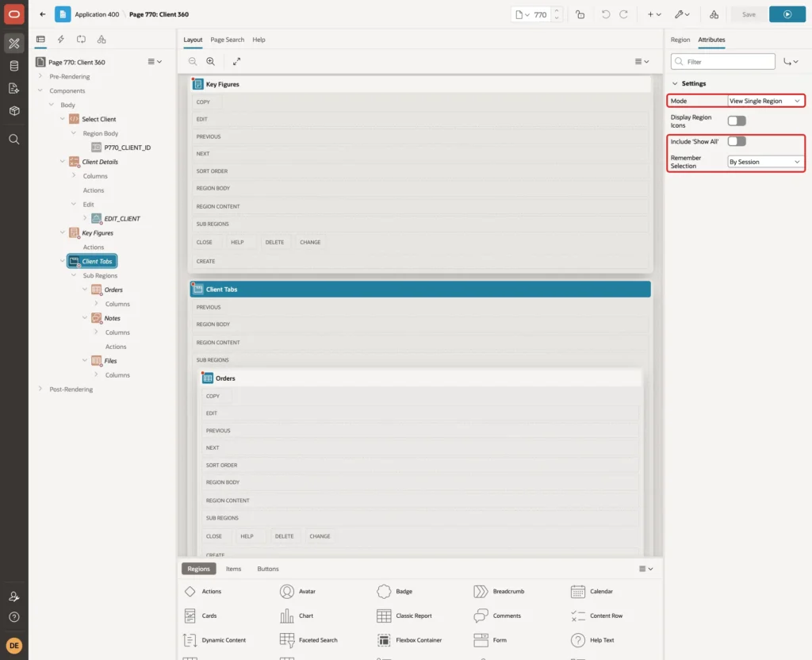Collapse the Settings section
The width and height of the screenshot is (812, 660).
tap(675, 83)
